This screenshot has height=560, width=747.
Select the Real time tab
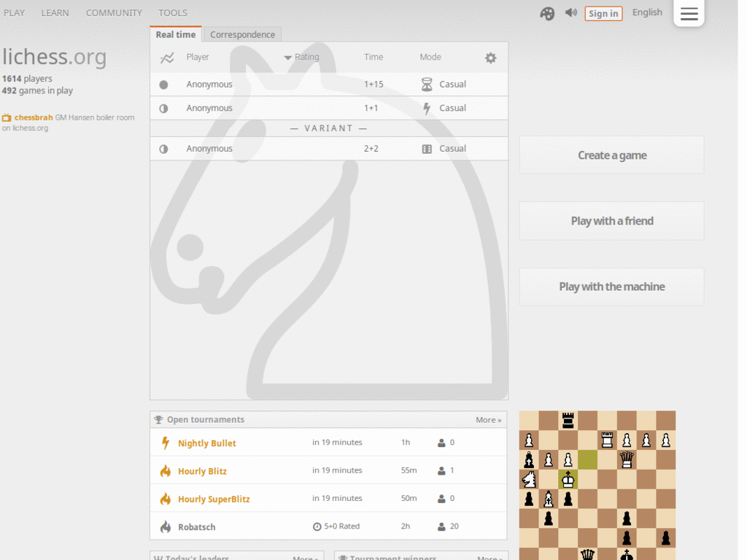pos(176,34)
